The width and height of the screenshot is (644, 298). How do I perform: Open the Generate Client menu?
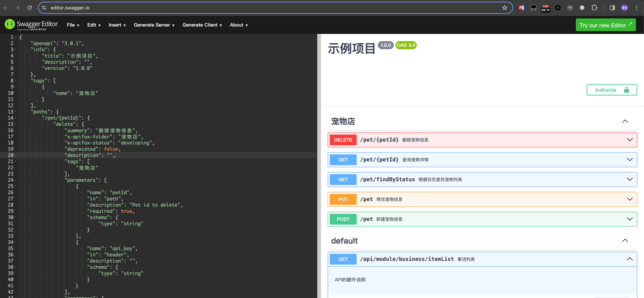click(x=202, y=25)
